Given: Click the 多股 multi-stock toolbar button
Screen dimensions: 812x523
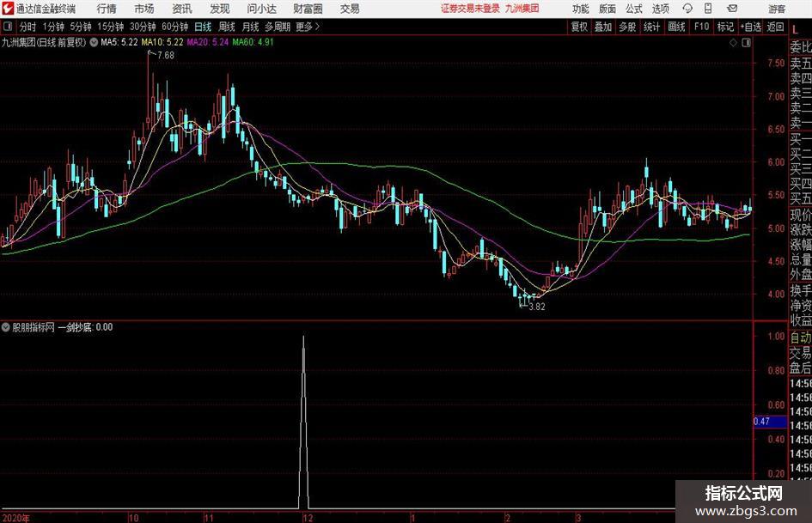Looking at the screenshot, I should (x=627, y=27).
